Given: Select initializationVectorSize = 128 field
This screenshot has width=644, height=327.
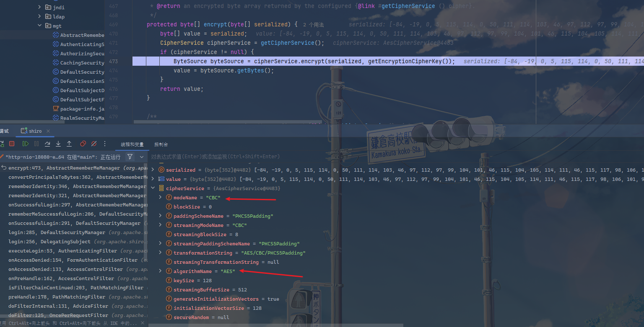Looking at the screenshot, I should point(214,308).
